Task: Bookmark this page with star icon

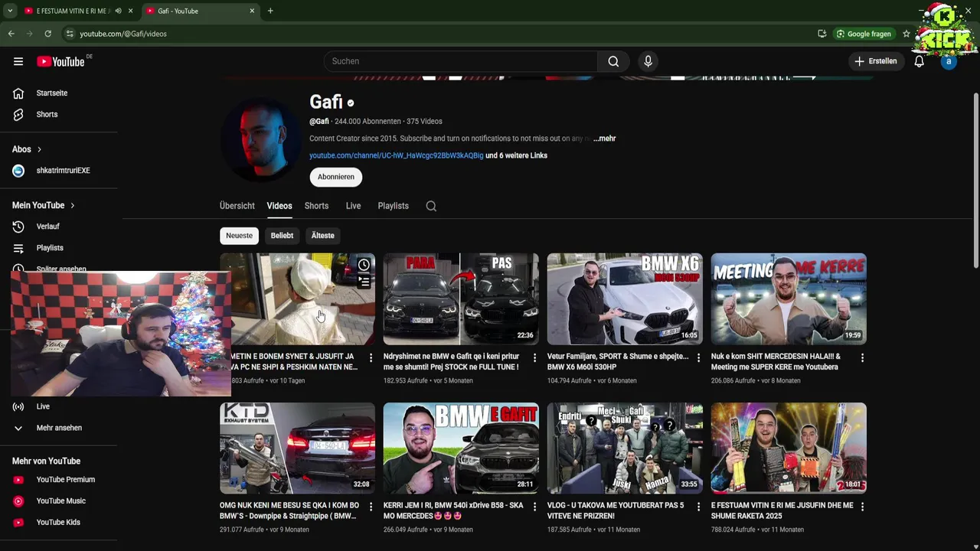Action: [x=906, y=34]
